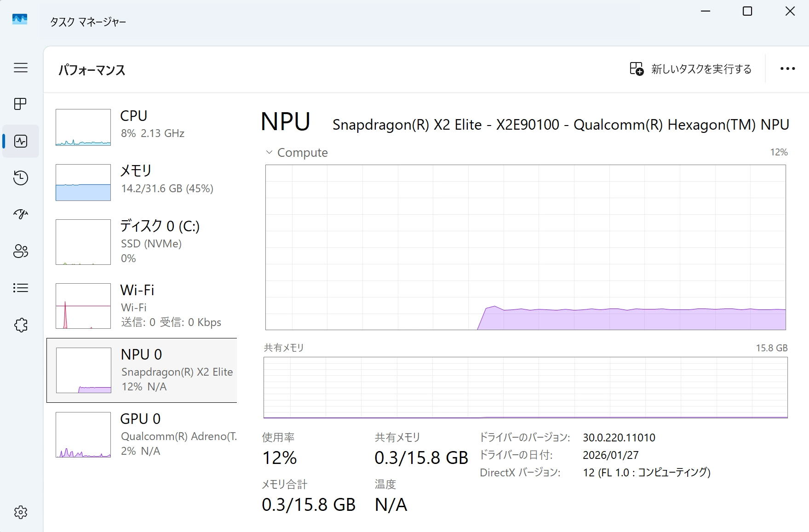Image resolution: width=809 pixels, height=532 pixels.
Task: Open Task Manager settings gear
Action: [21, 512]
